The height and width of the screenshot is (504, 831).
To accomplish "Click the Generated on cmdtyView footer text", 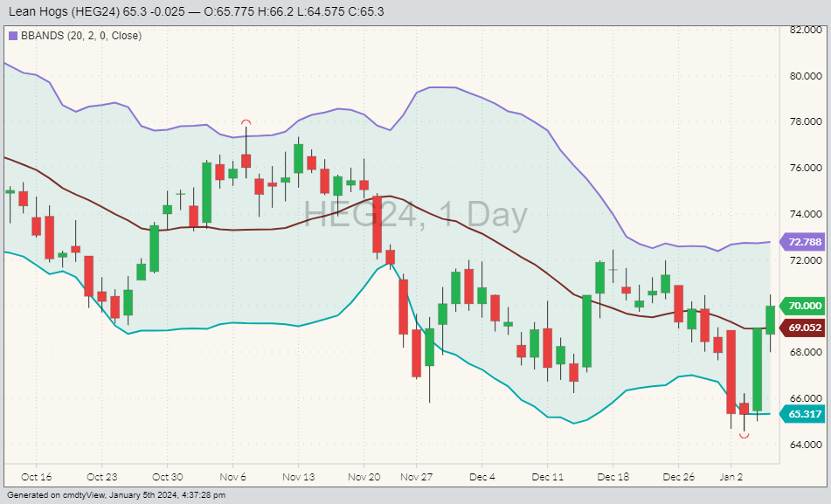I will (115, 495).
